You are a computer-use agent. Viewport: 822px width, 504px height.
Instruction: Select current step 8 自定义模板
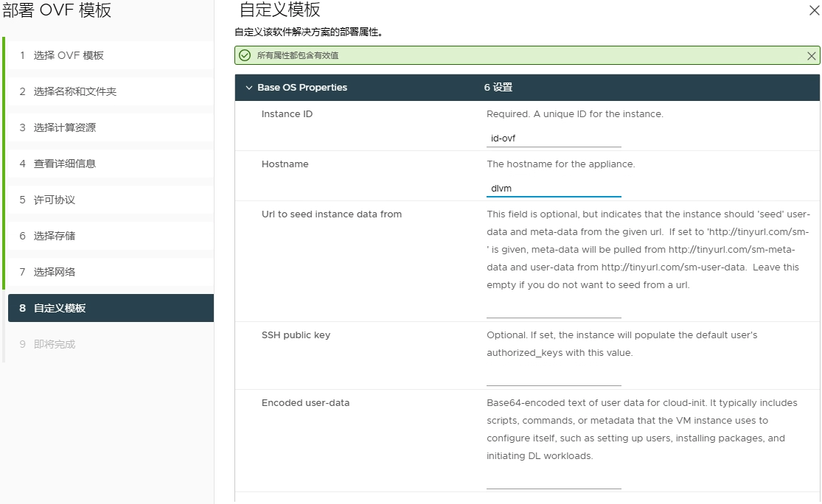click(x=59, y=308)
